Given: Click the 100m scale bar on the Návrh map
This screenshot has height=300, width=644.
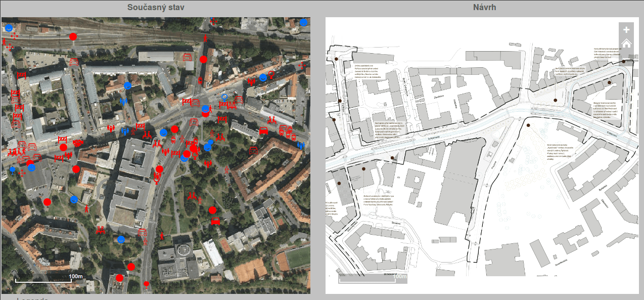Looking at the screenshot, I should (x=373, y=278).
